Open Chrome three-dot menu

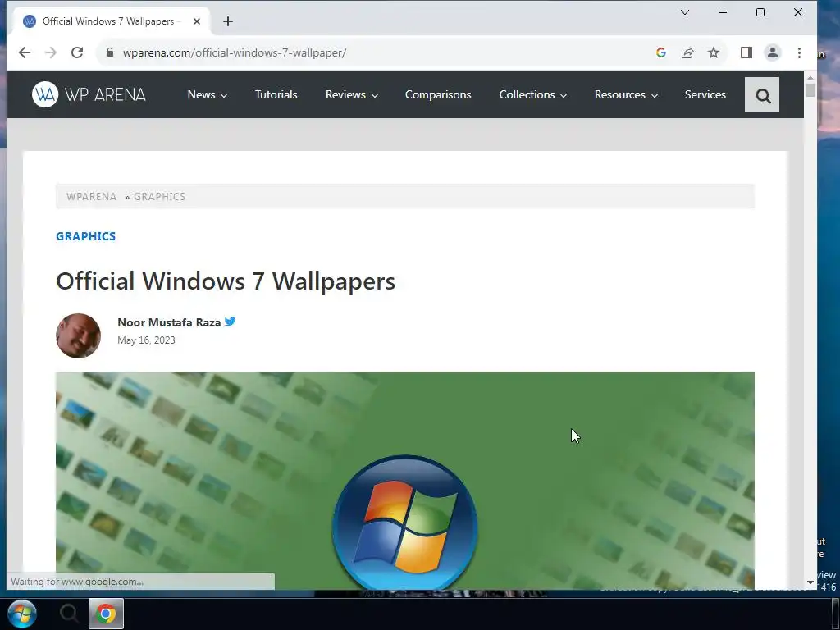(x=799, y=52)
